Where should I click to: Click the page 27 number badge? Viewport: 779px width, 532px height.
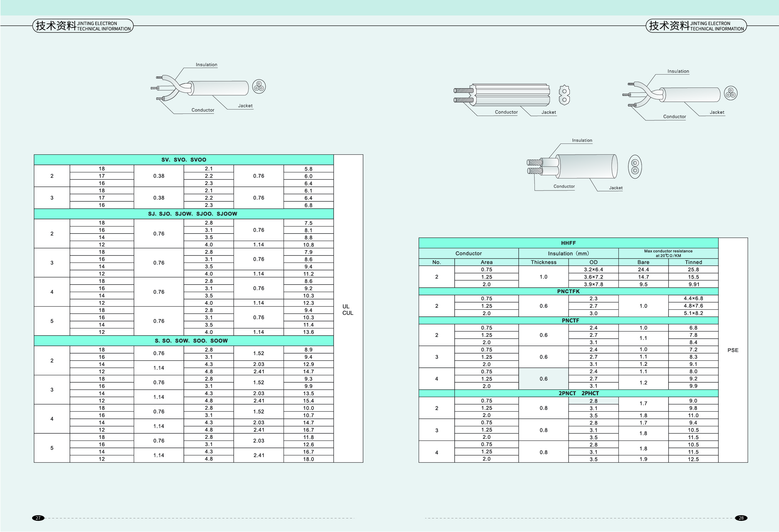coord(38,518)
